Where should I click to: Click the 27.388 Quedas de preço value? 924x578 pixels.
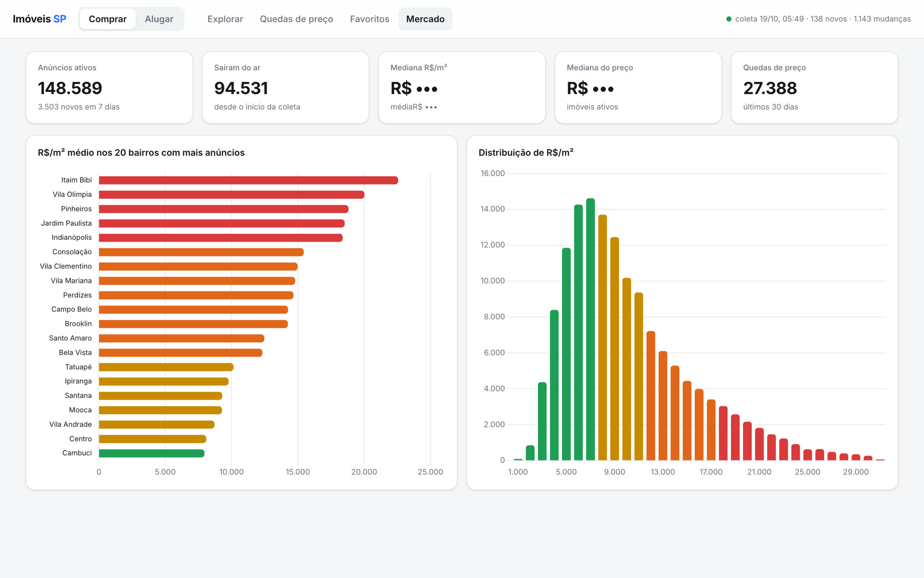(x=770, y=88)
